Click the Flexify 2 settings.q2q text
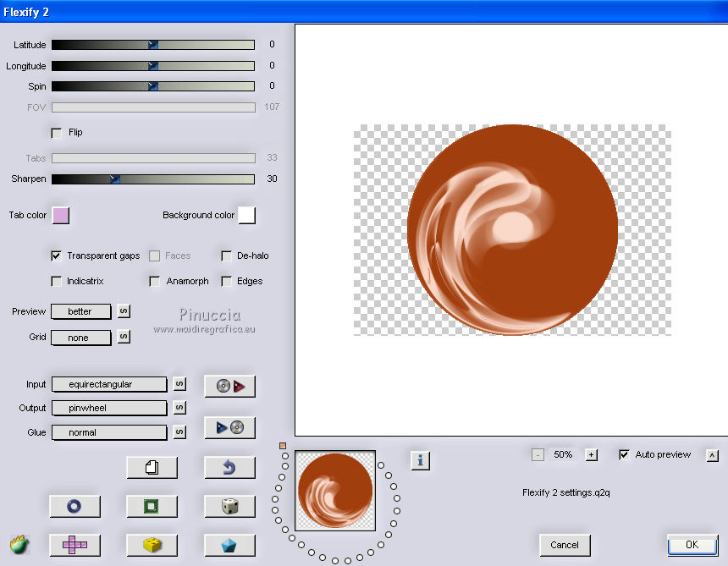Image resolution: width=728 pixels, height=566 pixels. (566, 492)
